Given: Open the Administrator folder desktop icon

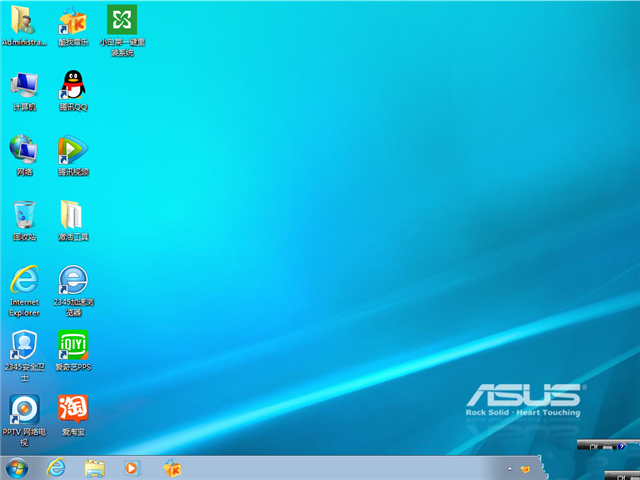Looking at the screenshot, I should [23, 20].
